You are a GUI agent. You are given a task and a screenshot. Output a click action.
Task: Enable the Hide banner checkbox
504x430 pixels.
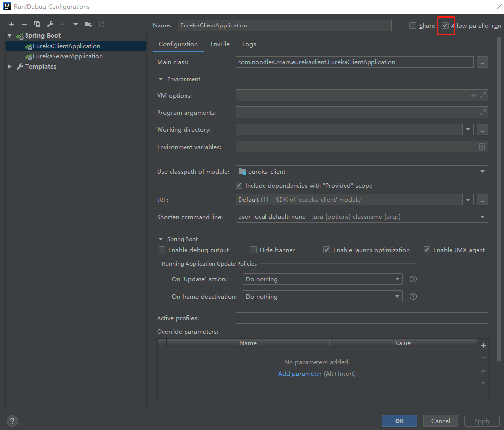point(253,250)
